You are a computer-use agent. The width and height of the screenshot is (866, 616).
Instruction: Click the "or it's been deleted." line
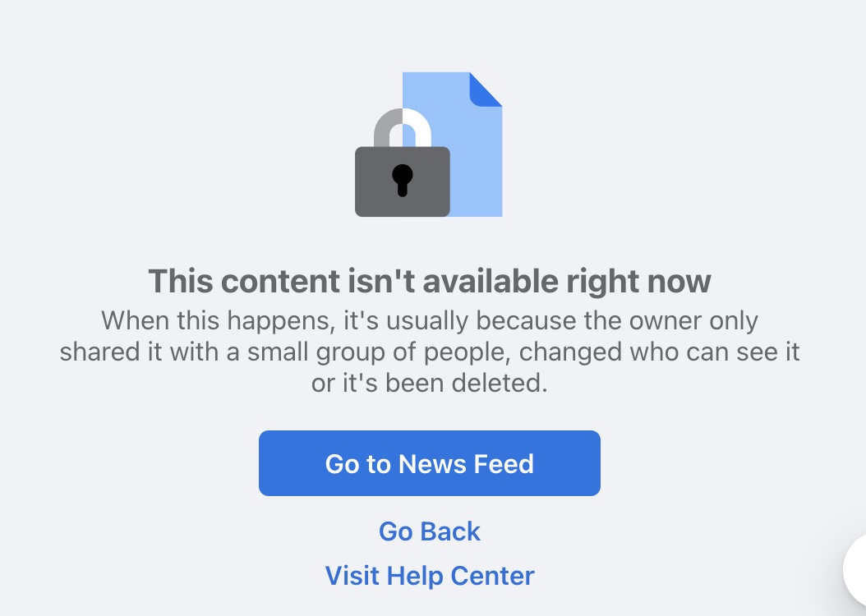click(x=430, y=383)
